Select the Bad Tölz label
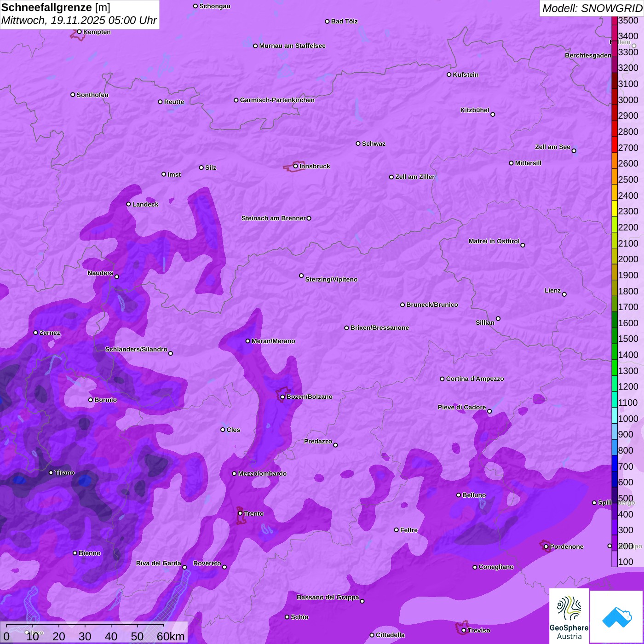This screenshot has height=644, width=644. 345,21
